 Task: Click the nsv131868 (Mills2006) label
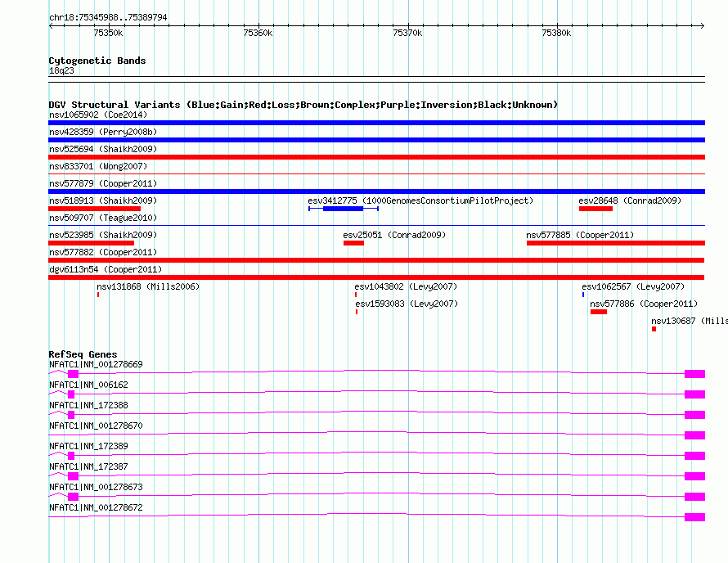148,286
